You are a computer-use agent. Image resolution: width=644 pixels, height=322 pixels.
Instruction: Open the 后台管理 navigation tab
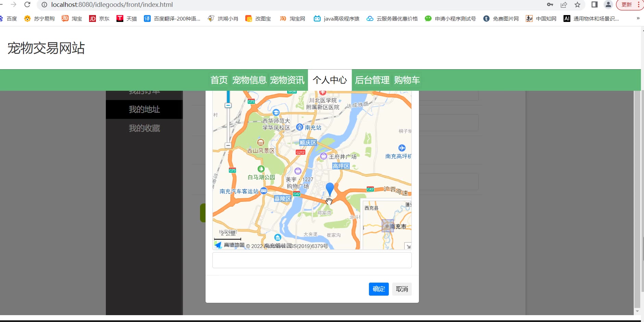[x=372, y=80]
